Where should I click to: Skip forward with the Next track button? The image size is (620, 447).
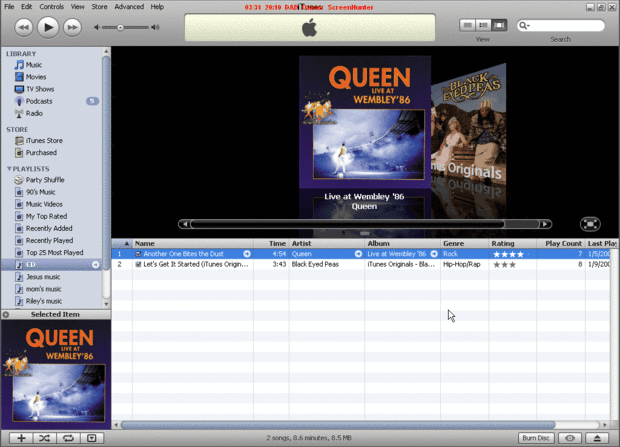(x=72, y=27)
